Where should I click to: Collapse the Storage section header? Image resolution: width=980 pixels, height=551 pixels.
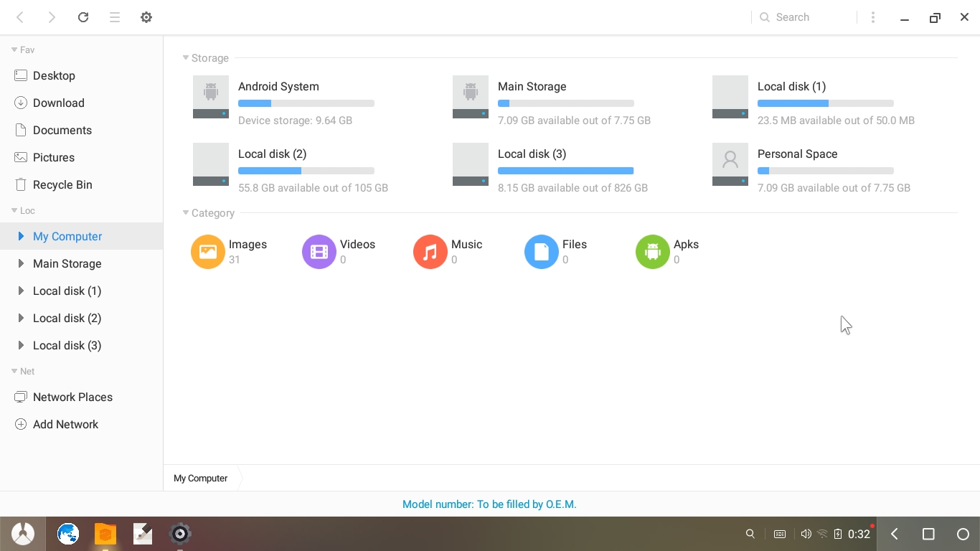186,58
